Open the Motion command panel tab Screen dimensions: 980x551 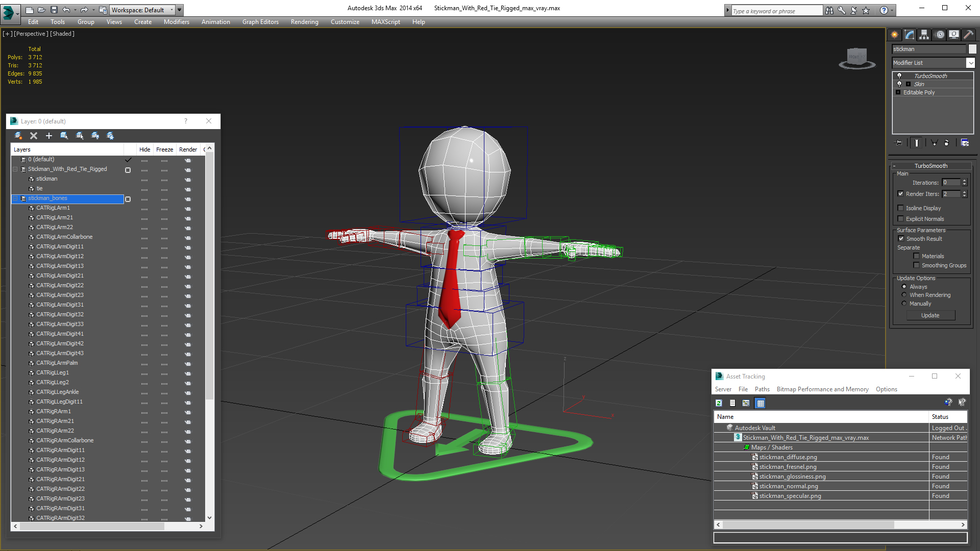click(x=940, y=35)
